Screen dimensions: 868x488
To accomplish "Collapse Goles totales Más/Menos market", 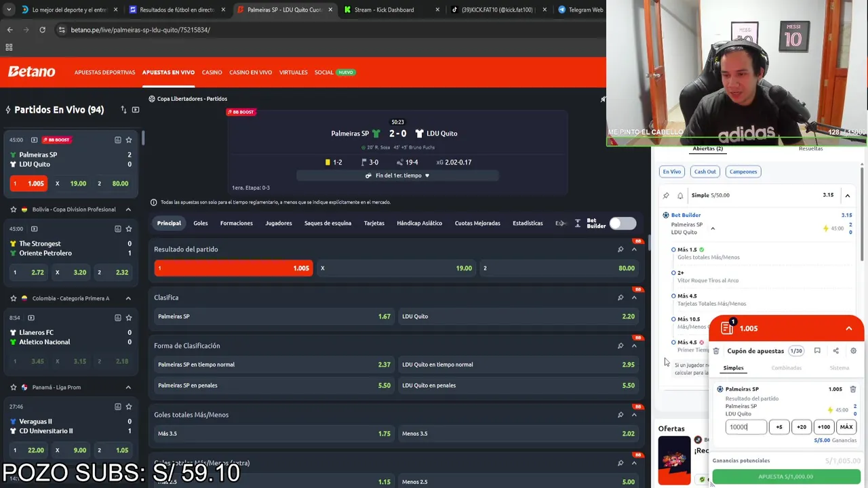I will (634, 415).
